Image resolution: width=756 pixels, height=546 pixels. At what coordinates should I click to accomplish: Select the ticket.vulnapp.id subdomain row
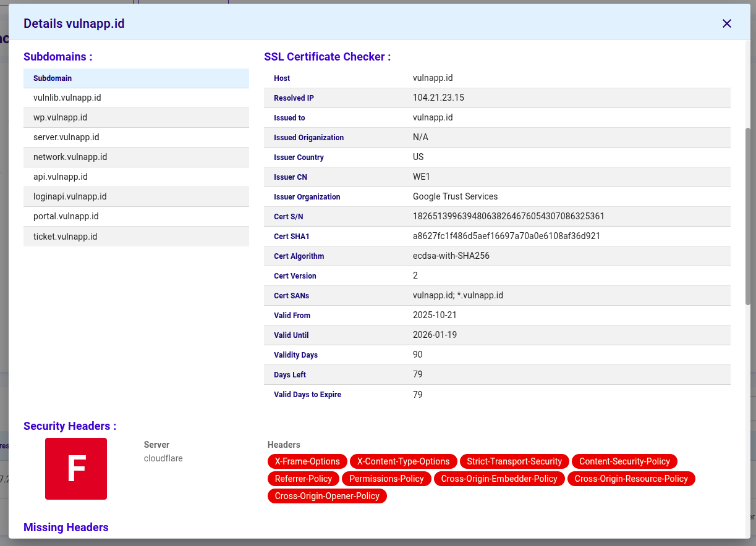point(136,236)
